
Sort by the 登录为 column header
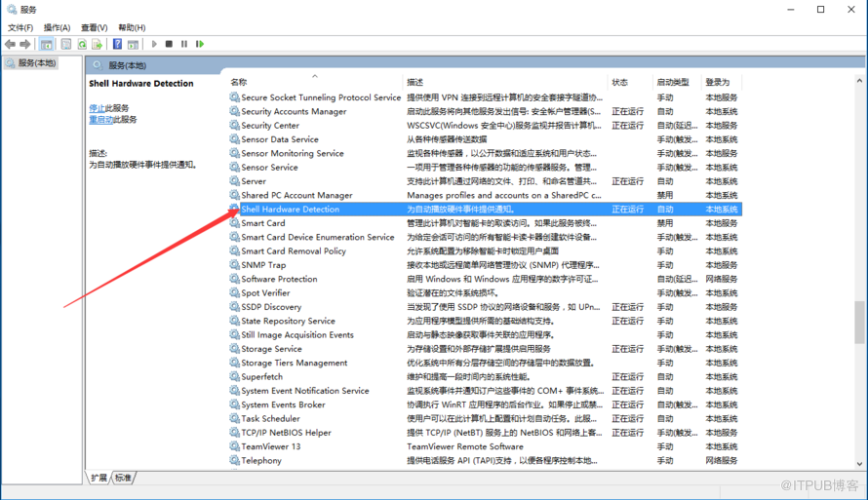718,82
